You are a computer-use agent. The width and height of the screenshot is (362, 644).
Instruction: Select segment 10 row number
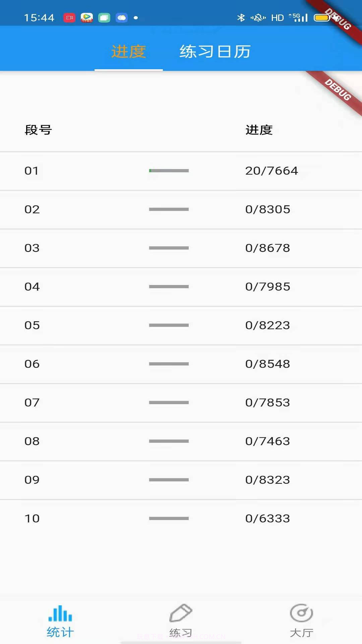tap(32, 518)
